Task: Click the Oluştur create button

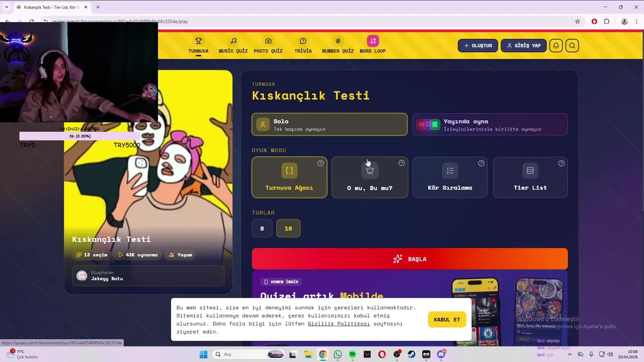Action: [478, 46]
